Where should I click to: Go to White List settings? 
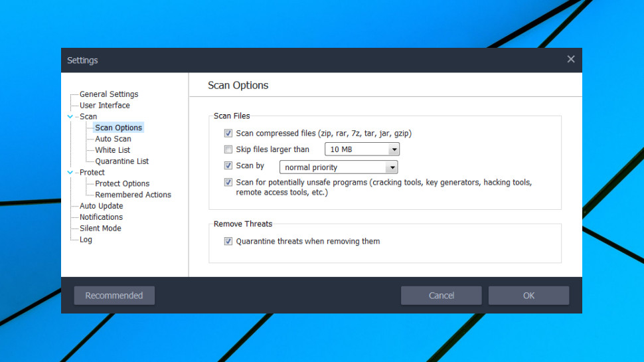click(113, 150)
